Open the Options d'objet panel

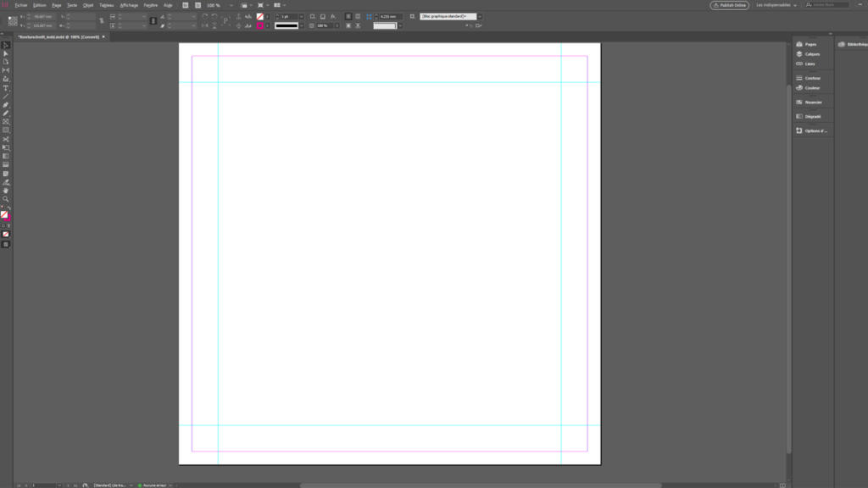pyautogui.click(x=811, y=131)
